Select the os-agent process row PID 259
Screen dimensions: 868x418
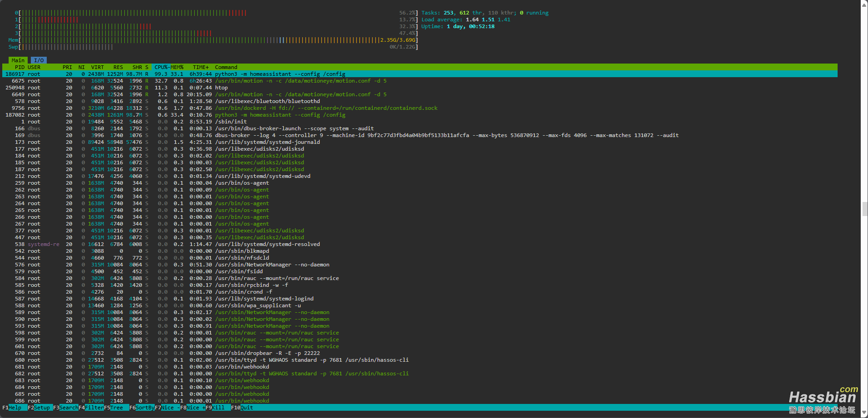point(420,183)
